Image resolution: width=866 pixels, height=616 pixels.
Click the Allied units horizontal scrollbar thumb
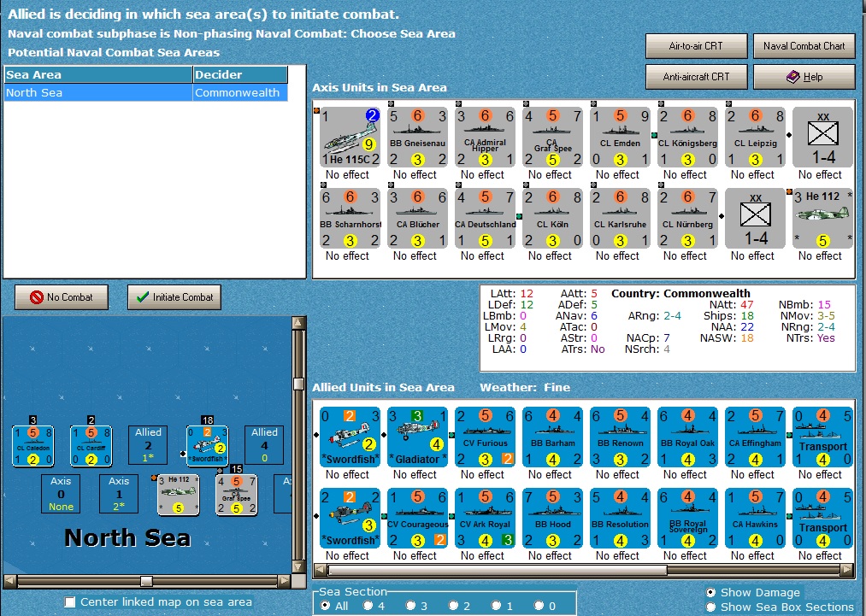pos(497,570)
